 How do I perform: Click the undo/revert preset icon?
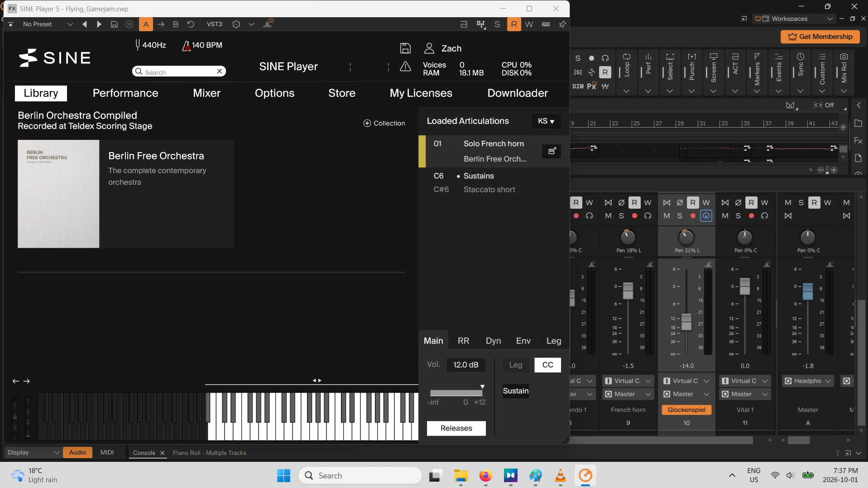pos(191,24)
